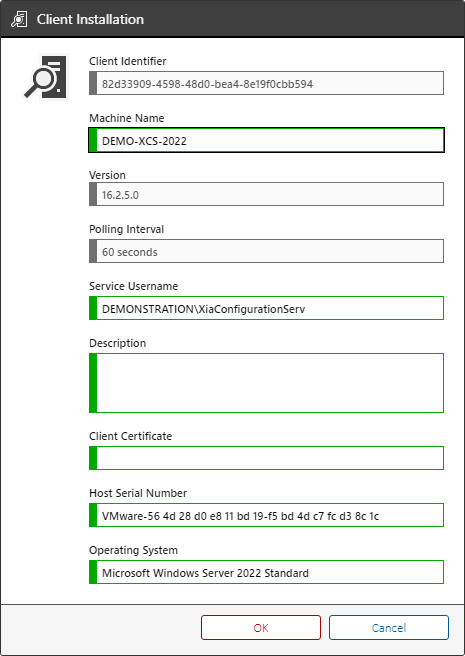This screenshot has width=465, height=656.
Task: Click the green indicator bar of Machine Name
Action: tap(93, 140)
